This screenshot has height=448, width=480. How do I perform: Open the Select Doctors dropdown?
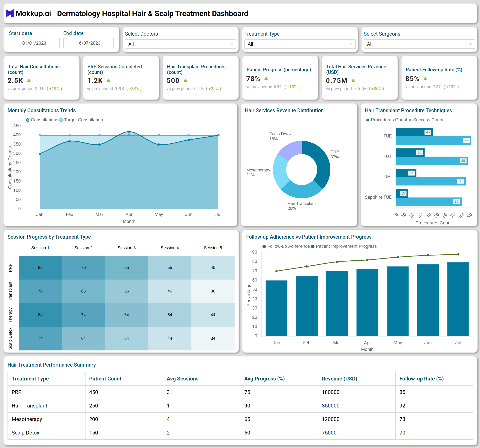[180, 44]
